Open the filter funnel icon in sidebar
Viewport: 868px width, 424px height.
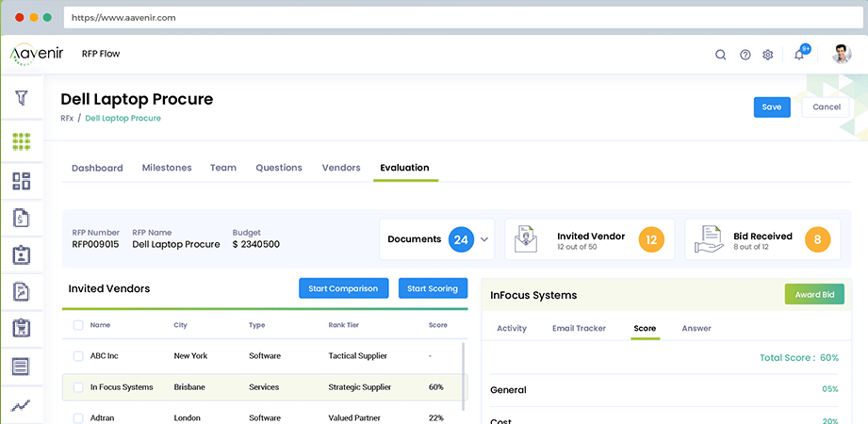click(x=22, y=99)
